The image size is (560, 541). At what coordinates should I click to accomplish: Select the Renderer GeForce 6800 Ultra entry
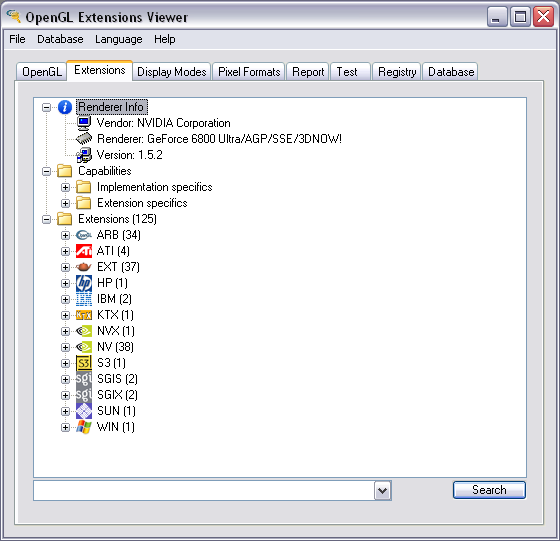point(219,139)
